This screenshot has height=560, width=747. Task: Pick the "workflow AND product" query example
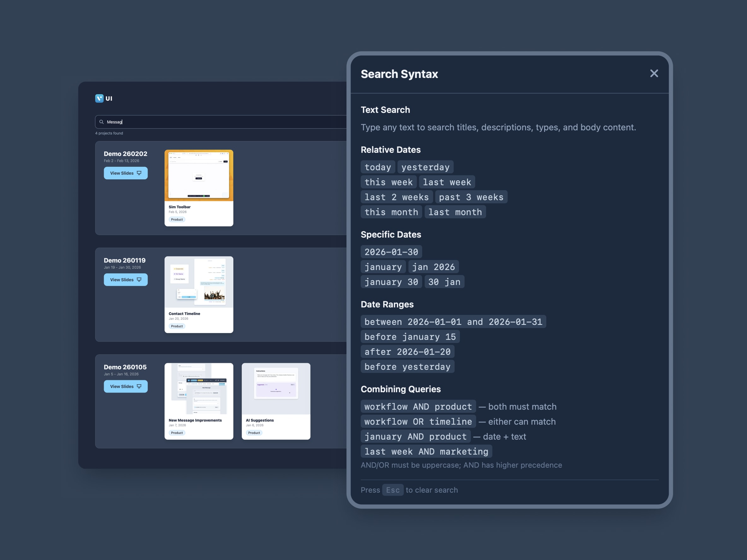tap(418, 406)
